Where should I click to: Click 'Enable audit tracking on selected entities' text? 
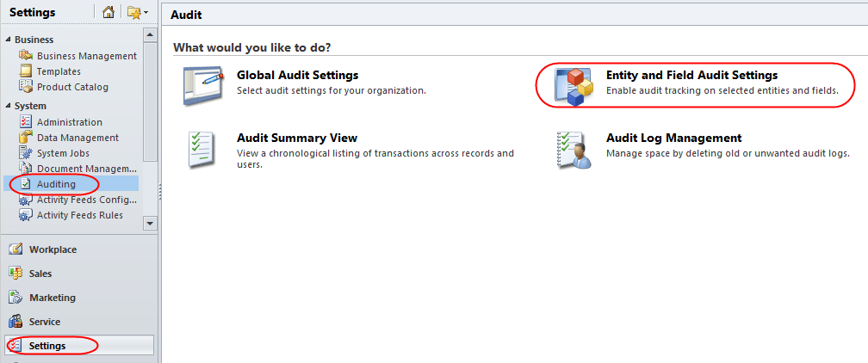click(x=722, y=90)
